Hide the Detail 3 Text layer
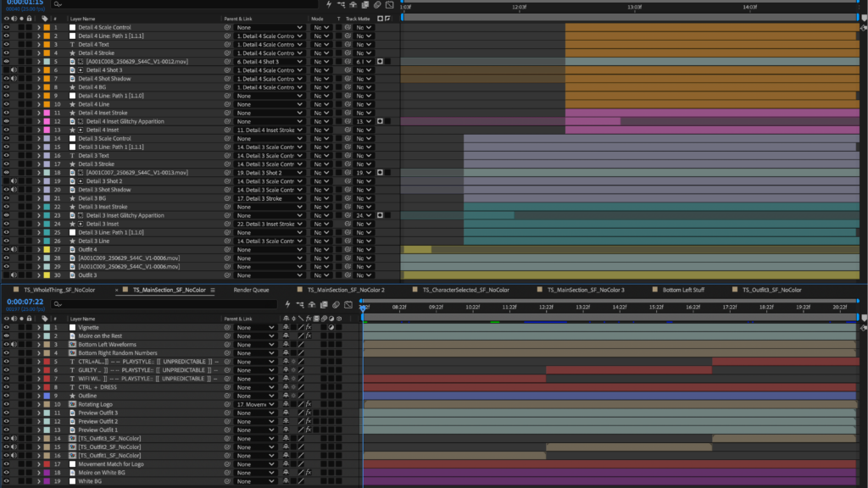Image resolution: width=868 pixels, height=488 pixels. click(x=6, y=156)
